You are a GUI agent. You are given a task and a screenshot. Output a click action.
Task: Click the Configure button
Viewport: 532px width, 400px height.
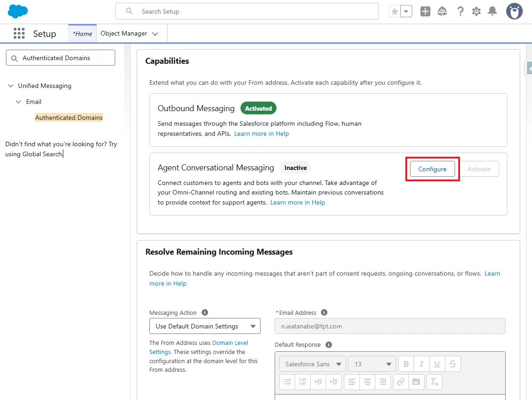click(x=432, y=169)
